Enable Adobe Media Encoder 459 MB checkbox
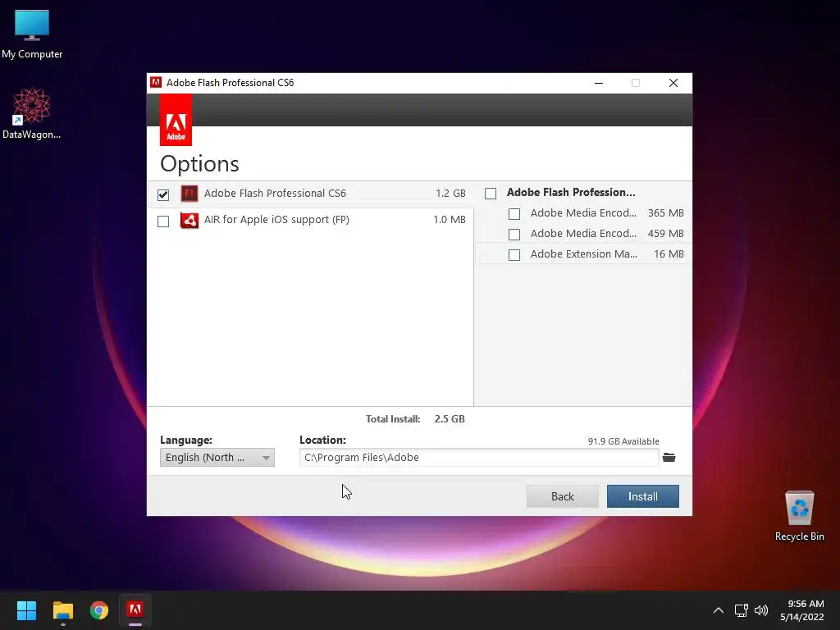The height and width of the screenshot is (630, 840). pyautogui.click(x=514, y=234)
